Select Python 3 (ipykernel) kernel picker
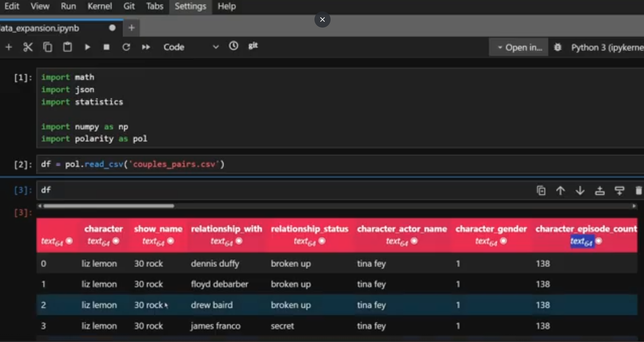This screenshot has height=342, width=644. [607, 47]
